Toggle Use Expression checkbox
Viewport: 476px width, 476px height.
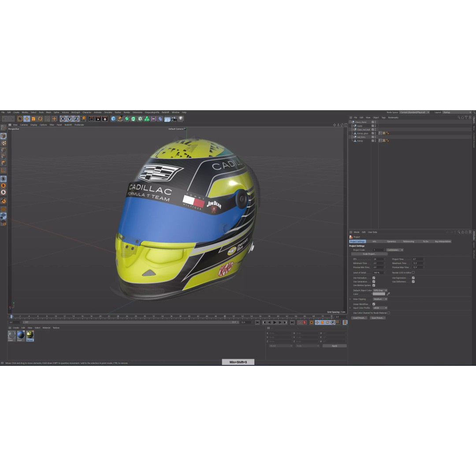coord(413,278)
